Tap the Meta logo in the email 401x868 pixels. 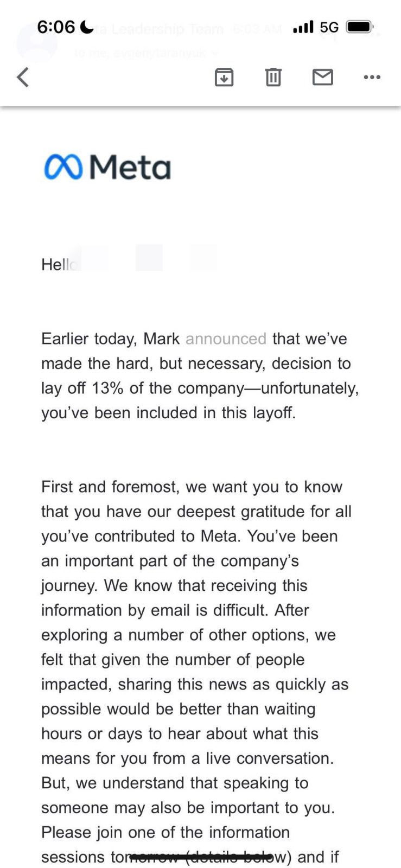tap(107, 167)
